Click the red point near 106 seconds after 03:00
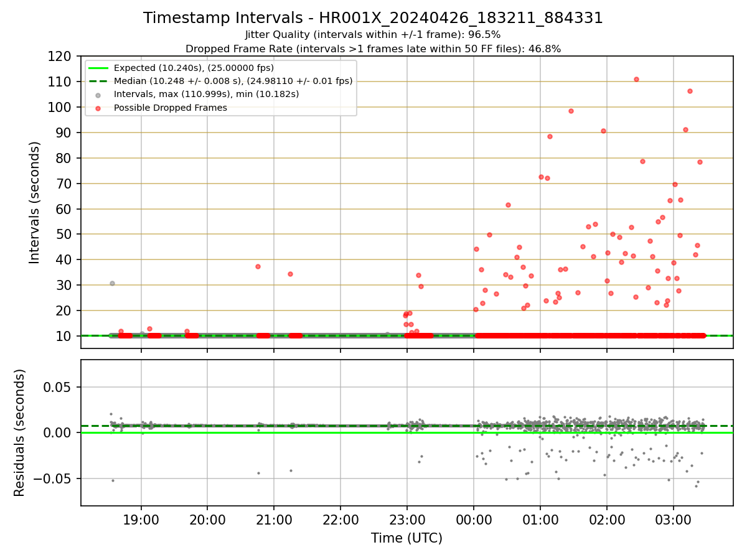The width and height of the screenshot is (747, 560). [x=690, y=91]
